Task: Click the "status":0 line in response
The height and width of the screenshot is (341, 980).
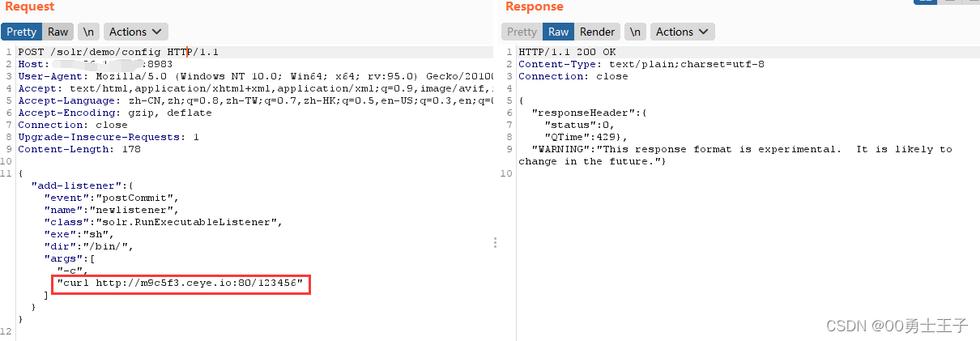Action: tap(580, 125)
